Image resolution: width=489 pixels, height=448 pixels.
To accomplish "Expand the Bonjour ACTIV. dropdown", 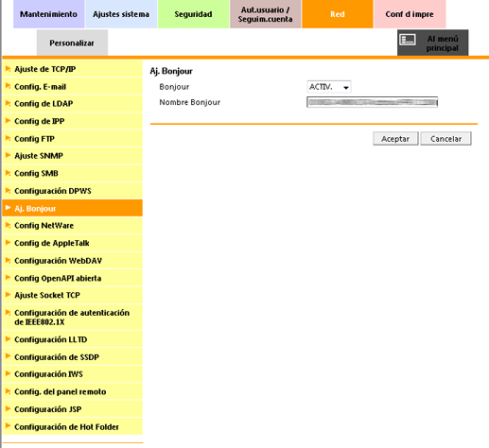I will [329, 87].
